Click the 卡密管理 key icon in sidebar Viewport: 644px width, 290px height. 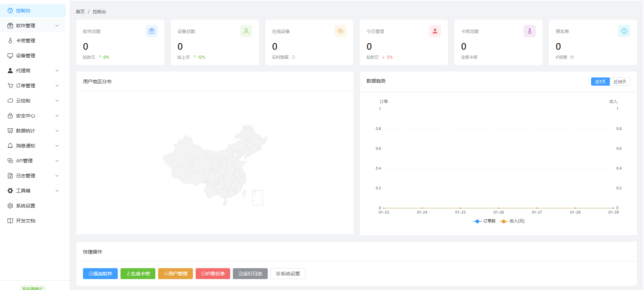pyautogui.click(x=10, y=41)
